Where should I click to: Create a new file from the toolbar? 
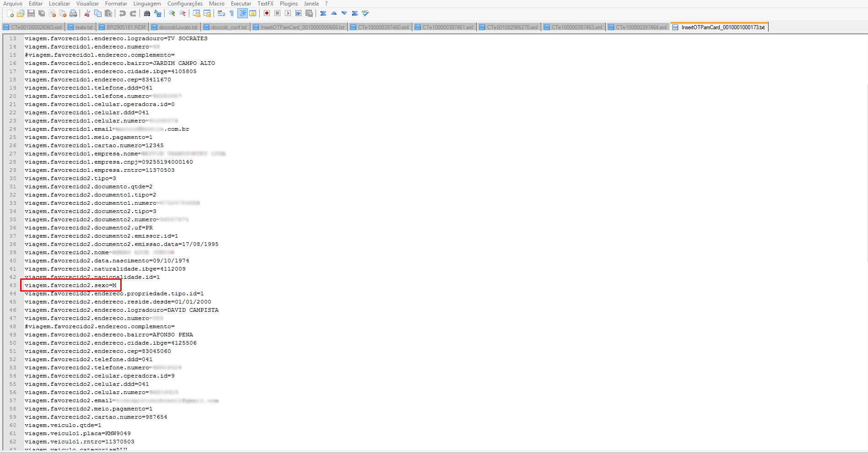[10, 14]
